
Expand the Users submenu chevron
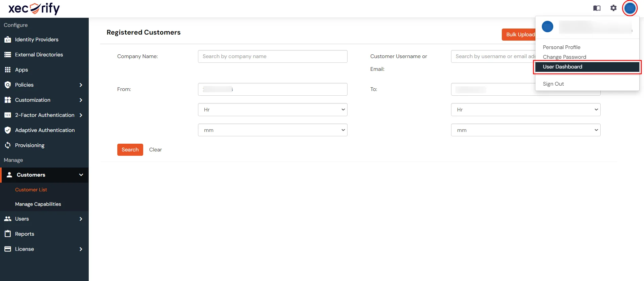[x=81, y=219]
